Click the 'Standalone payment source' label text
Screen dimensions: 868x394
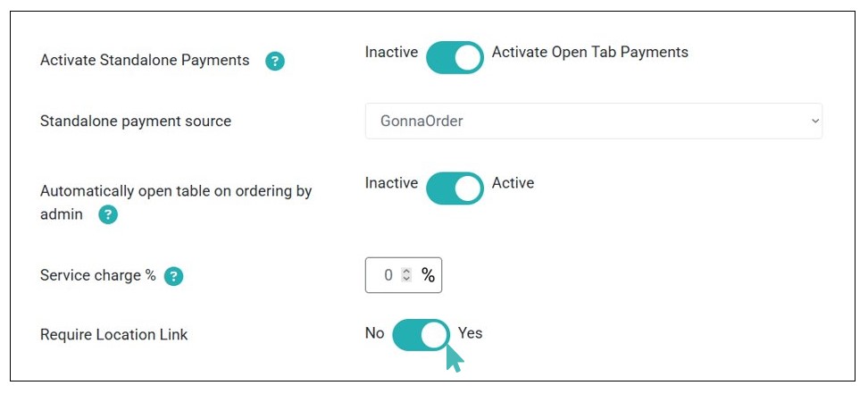click(136, 121)
